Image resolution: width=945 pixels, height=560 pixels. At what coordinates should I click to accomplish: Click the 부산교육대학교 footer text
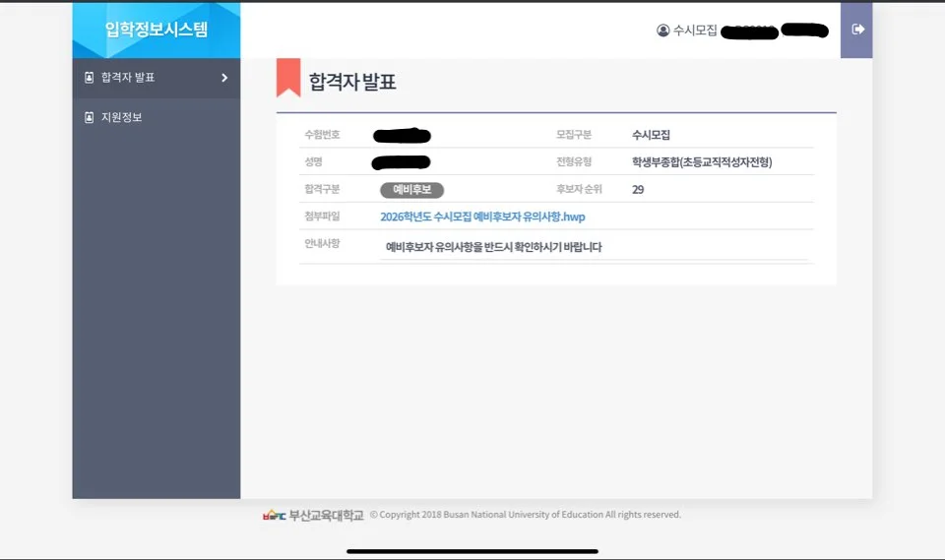point(326,516)
